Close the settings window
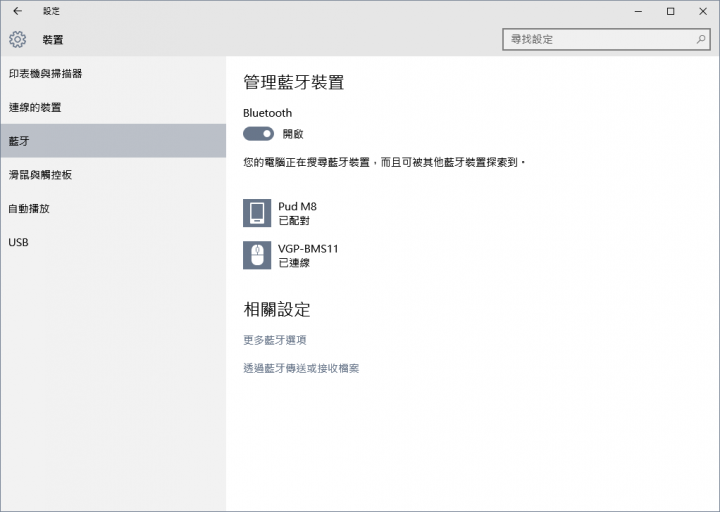Screen dimensions: 720x512 click(x=703, y=11)
